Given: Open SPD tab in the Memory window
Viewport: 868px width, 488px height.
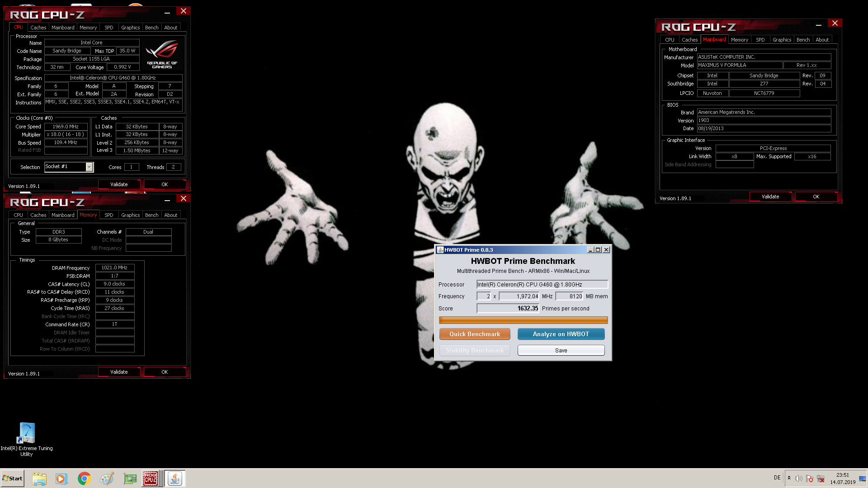Looking at the screenshot, I should pos(109,215).
